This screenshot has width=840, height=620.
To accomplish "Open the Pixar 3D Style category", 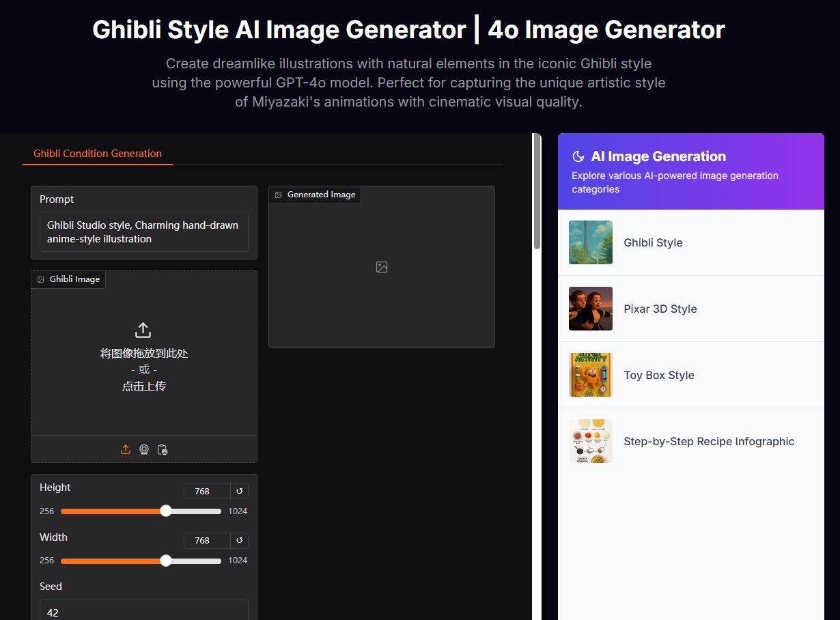I will tap(691, 309).
